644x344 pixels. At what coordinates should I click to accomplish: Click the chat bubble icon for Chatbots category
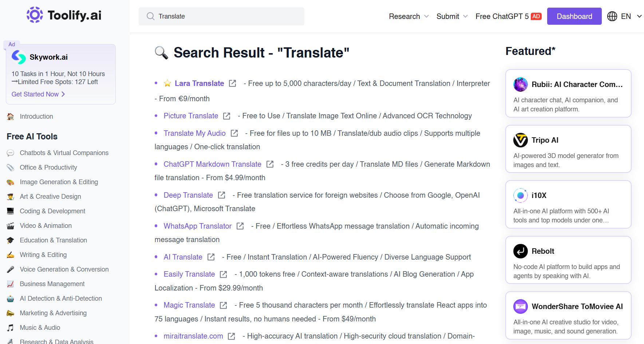pos(11,153)
